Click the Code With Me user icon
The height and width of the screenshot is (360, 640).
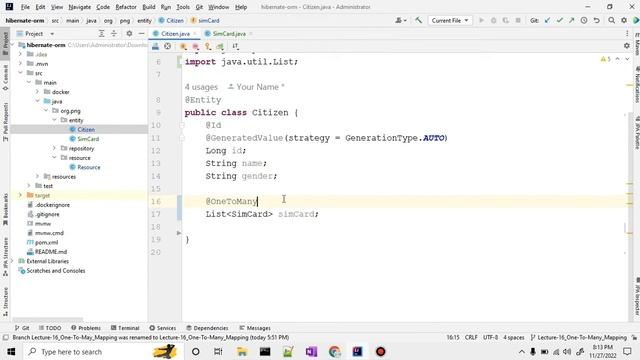tap(400, 20)
